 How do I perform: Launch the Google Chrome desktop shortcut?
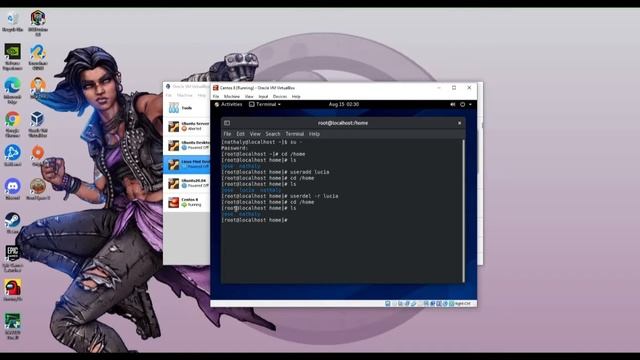coord(13,124)
